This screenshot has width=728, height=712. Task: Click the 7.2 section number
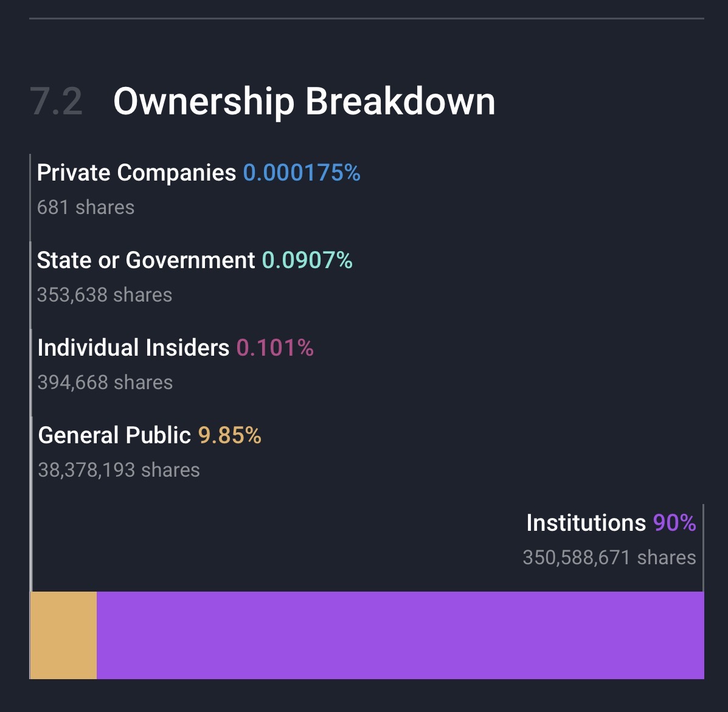click(x=56, y=102)
